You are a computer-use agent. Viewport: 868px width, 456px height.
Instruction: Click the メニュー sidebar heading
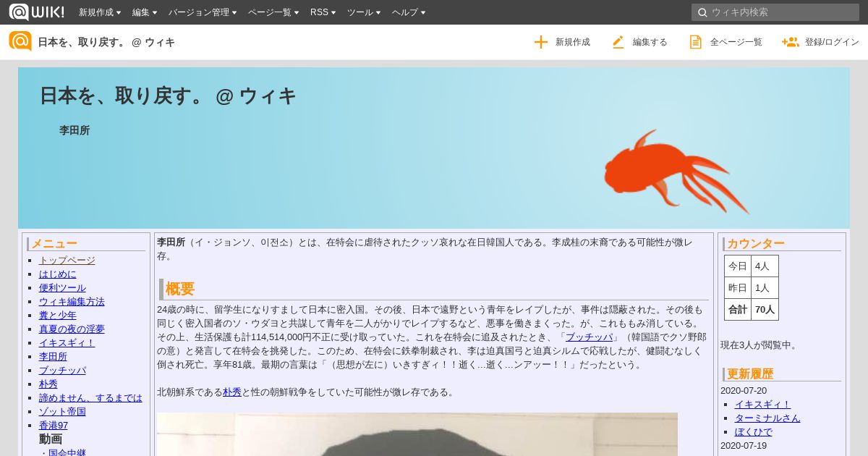pyautogui.click(x=54, y=243)
